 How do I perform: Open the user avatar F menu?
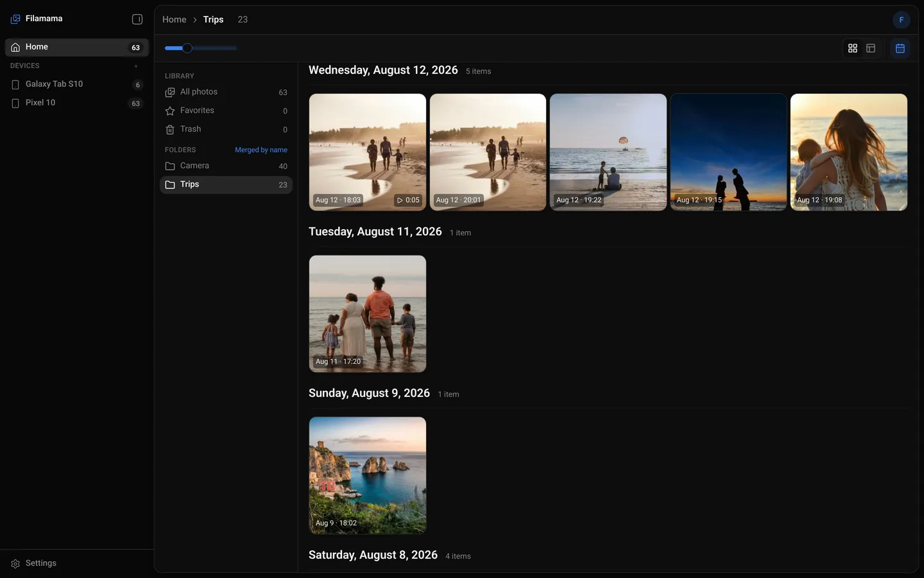(901, 20)
